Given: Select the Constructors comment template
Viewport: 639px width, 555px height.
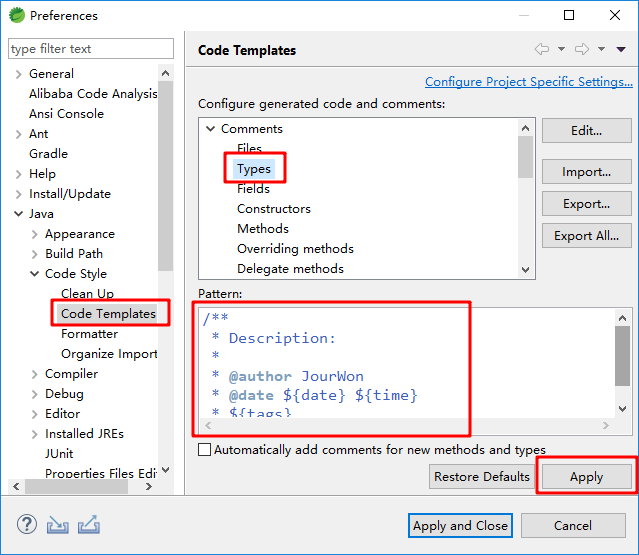Looking at the screenshot, I should (273, 209).
